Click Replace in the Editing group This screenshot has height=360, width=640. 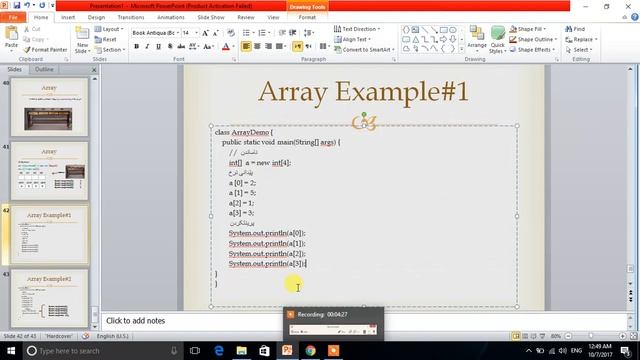[x=581, y=39]
